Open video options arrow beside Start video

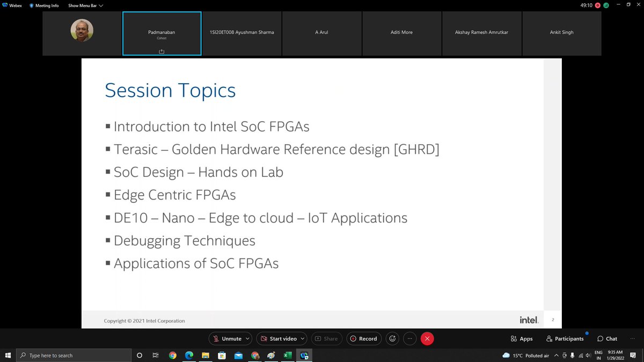(x=303, y=338)
